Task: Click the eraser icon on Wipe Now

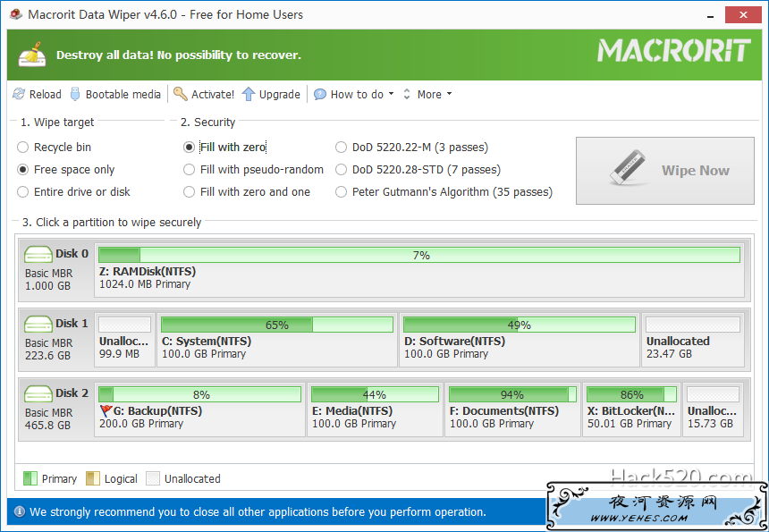Action: click(628, 168)
